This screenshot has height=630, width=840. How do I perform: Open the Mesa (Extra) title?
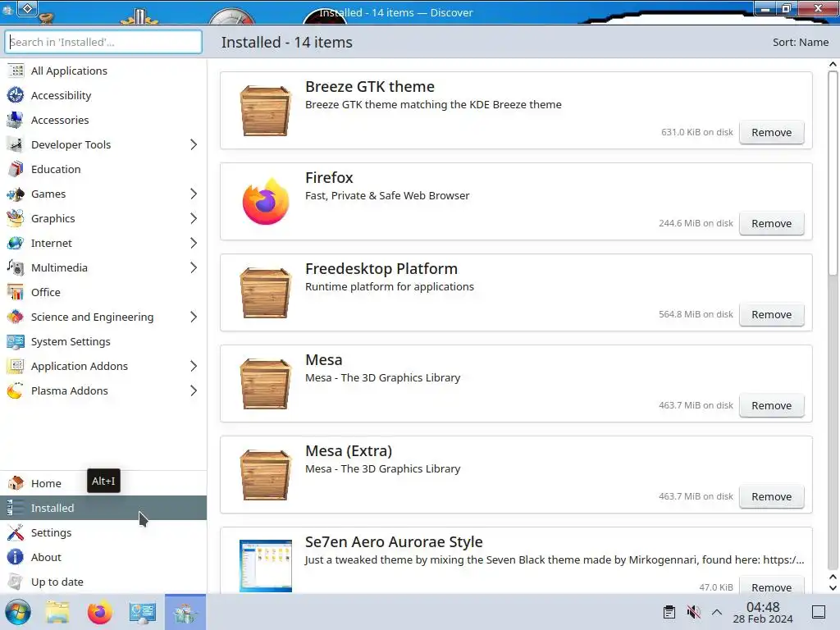pos(349,451)
